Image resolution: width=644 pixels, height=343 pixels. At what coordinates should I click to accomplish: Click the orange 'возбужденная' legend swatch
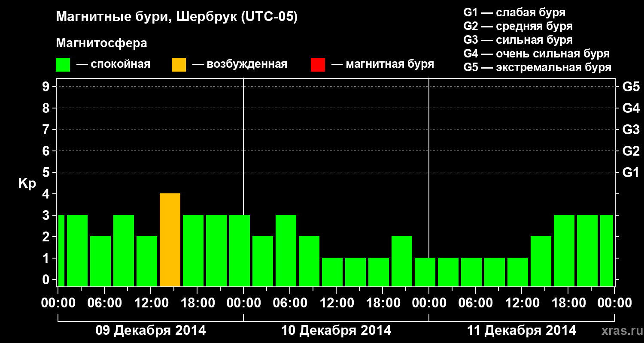click(x=179, y=65)
